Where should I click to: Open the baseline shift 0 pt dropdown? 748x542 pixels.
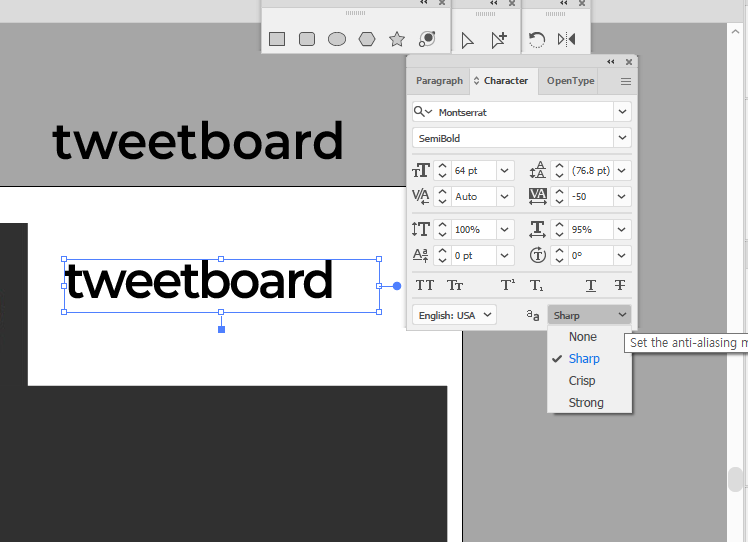pyautogui.click(x=505, y=256)
